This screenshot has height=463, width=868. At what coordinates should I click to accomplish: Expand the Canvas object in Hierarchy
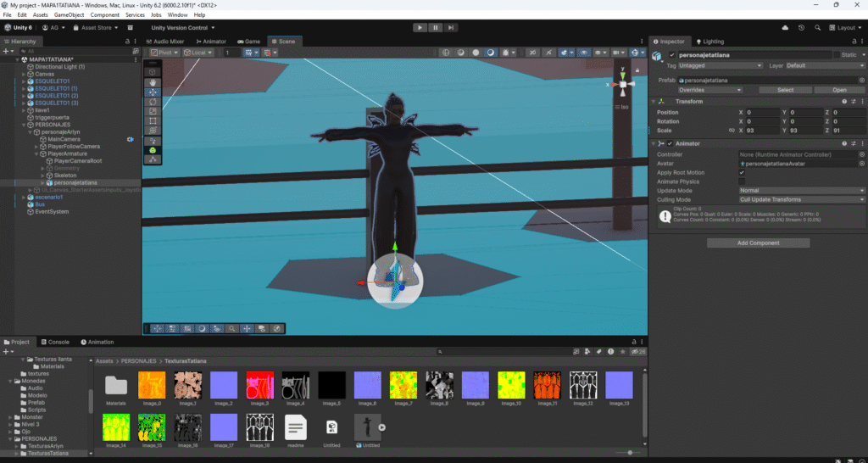[x=24, y=74]
